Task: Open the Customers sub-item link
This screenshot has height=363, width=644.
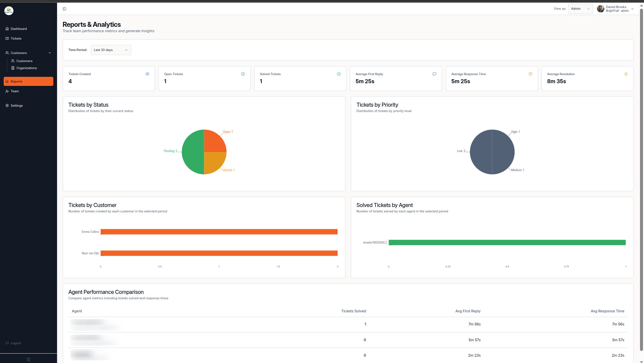Action: (x=24, y=61)
